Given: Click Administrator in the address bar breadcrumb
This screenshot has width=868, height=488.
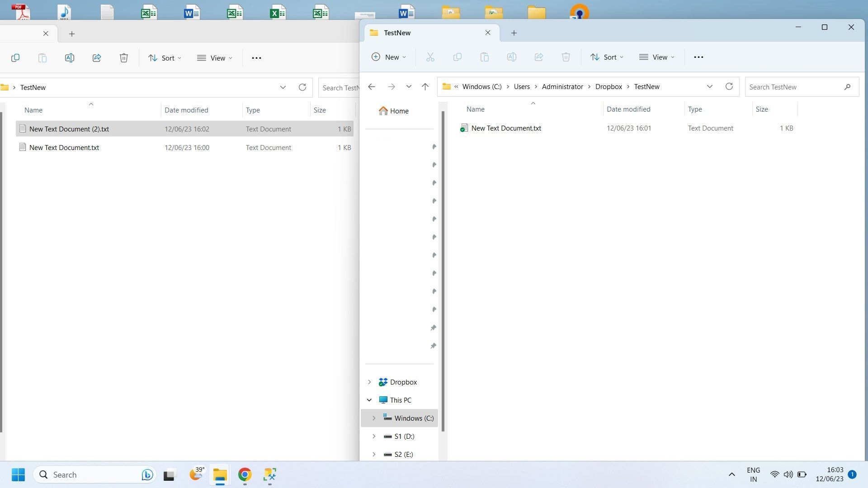Looking at the screenshot, I should (562, 86).
